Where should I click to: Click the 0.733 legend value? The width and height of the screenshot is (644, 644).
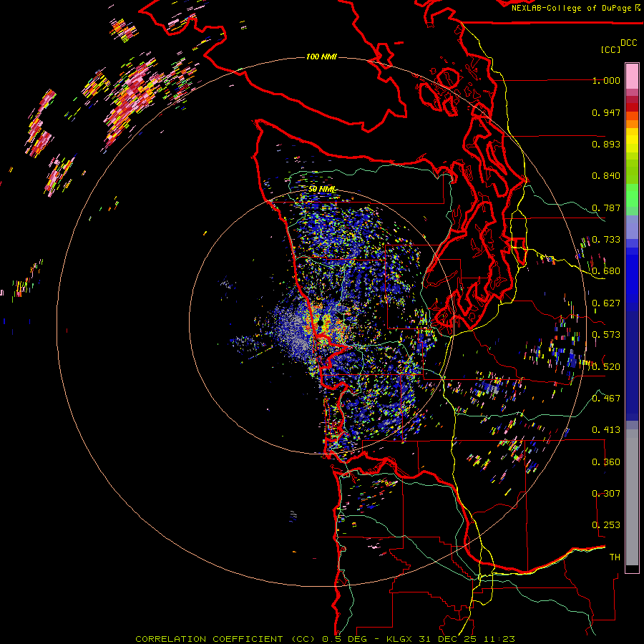pyautogui.click(x=606, y=240)
